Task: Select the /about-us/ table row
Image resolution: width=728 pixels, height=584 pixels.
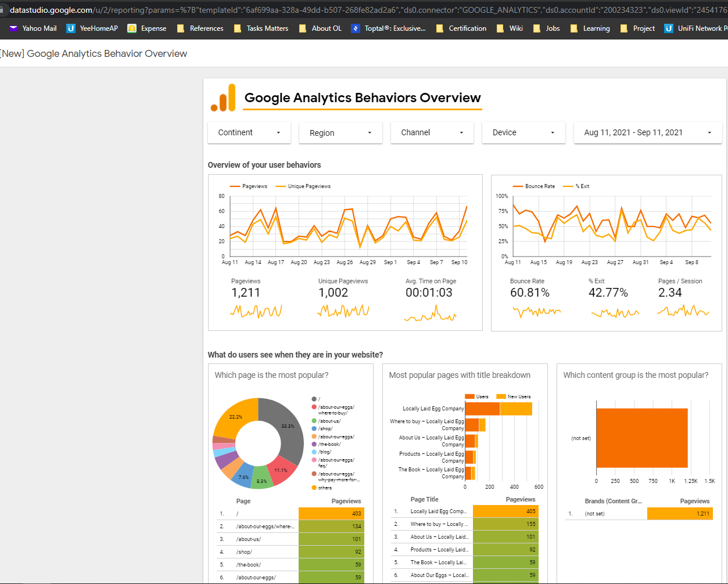Action: (291, 539)
